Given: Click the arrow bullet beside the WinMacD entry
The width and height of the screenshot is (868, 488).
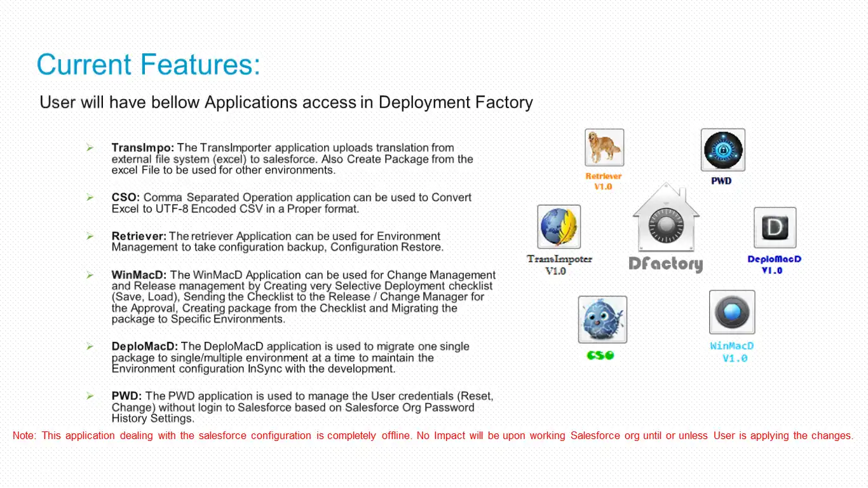Looking at the screenshot, I should coord(90,275).
